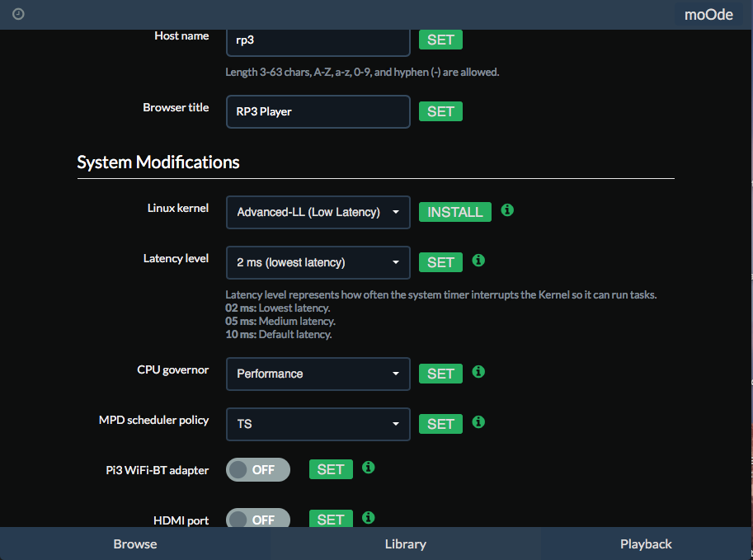Click into the Host name field
Screen dimensions: 753x560
coord(318,42)
